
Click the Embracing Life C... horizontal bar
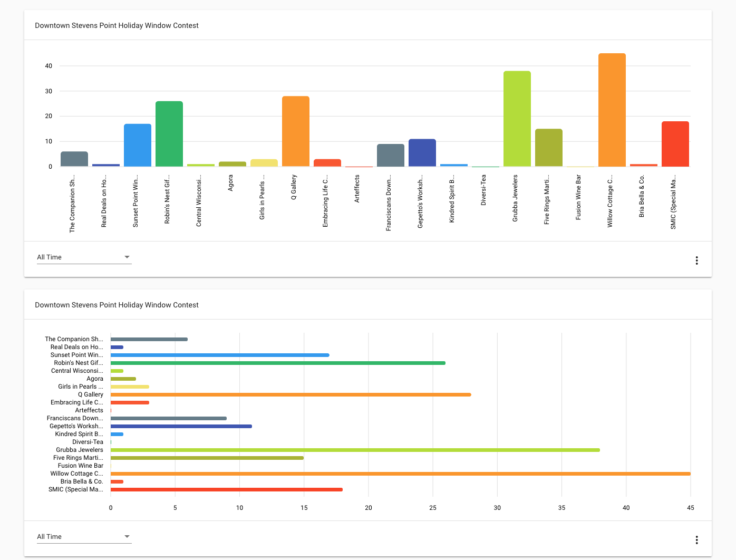pyautogui.click(x=130, y=402)
